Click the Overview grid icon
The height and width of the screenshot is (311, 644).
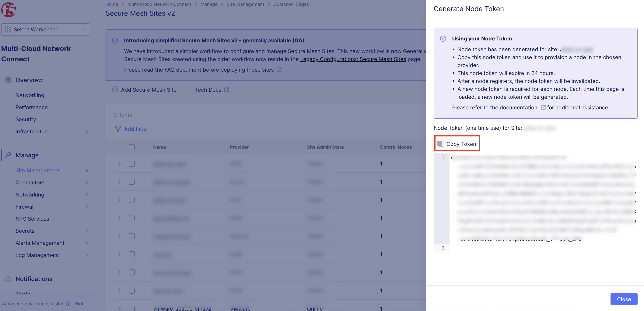[8, 80]
